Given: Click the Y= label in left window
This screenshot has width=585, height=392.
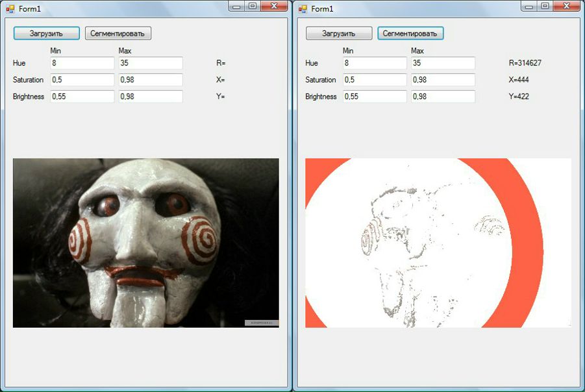Looking at the screenshot, I should [221, 97].
